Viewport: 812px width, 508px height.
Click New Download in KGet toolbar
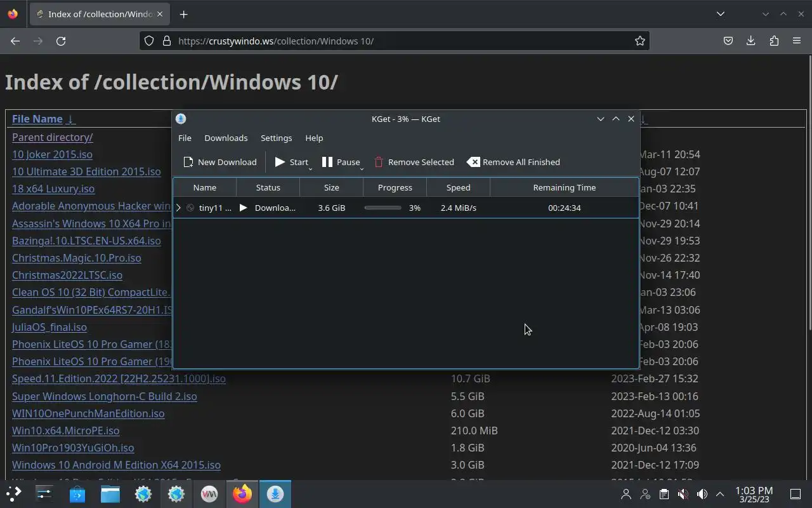220,162
